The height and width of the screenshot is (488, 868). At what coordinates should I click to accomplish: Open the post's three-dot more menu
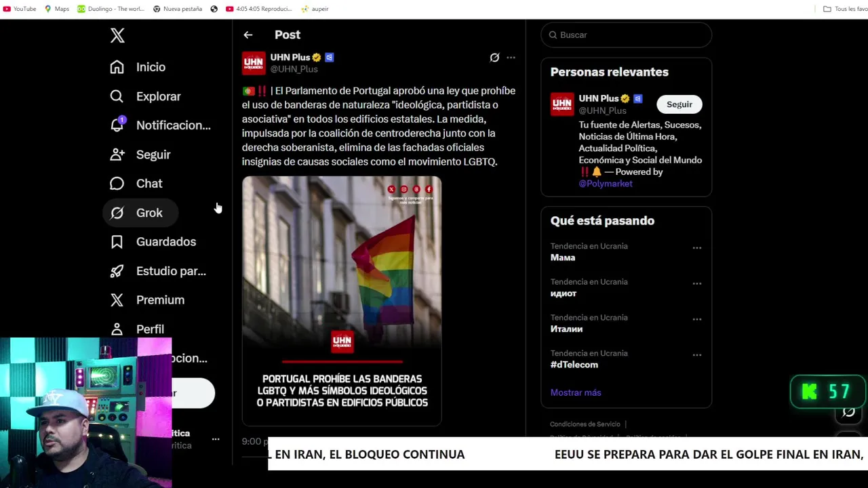511,58
